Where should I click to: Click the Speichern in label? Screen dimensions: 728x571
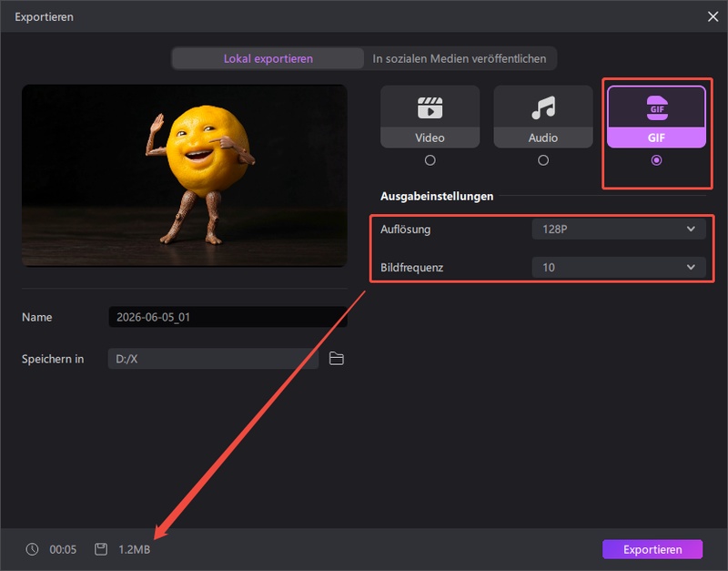[53, 359]
